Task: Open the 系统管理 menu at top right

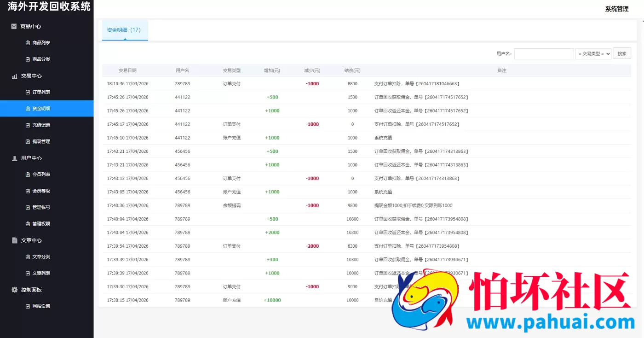Action: tap(616, 9)
